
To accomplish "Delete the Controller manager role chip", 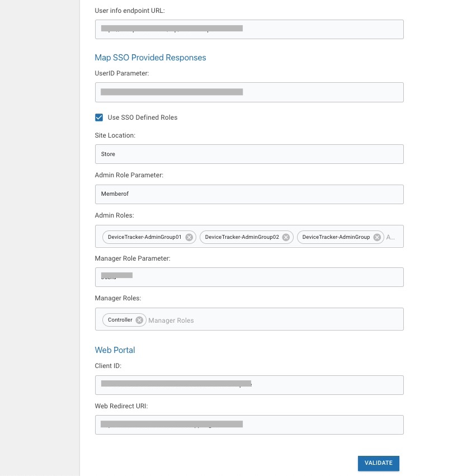I will click(139, 320).
